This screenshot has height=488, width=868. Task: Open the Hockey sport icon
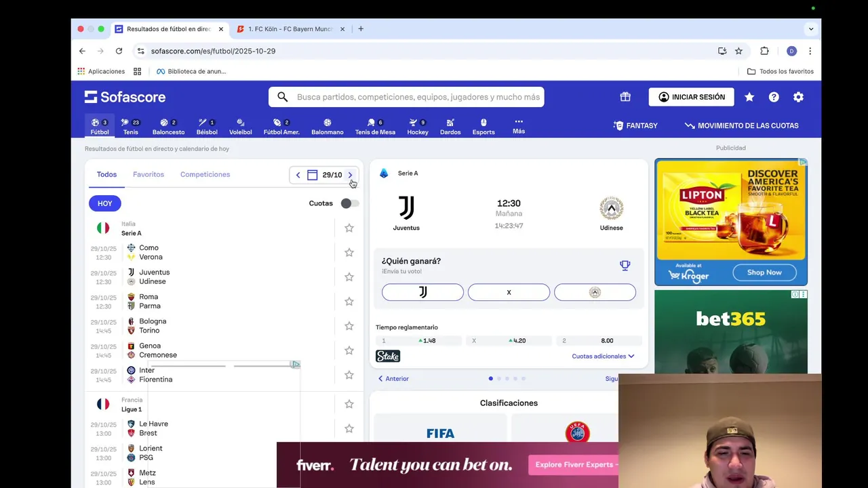click(418, 126)
